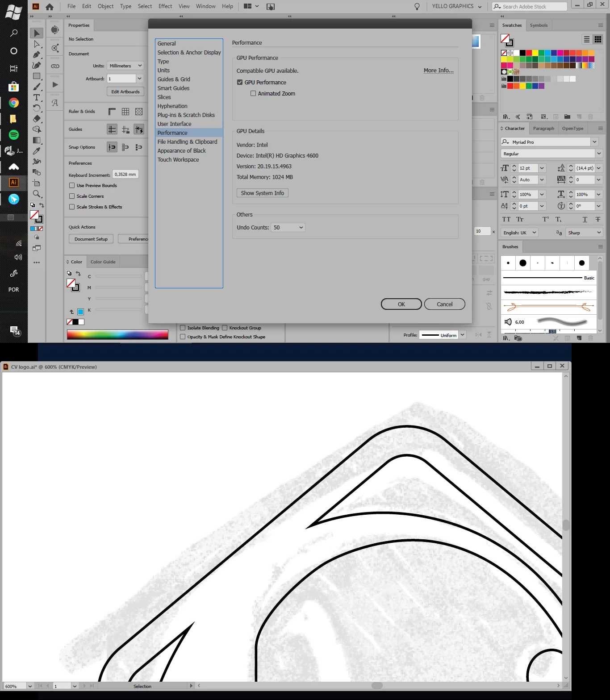610x700 pixels.
Task: Switch Swatches panel to list view
Action: point(587,39)
